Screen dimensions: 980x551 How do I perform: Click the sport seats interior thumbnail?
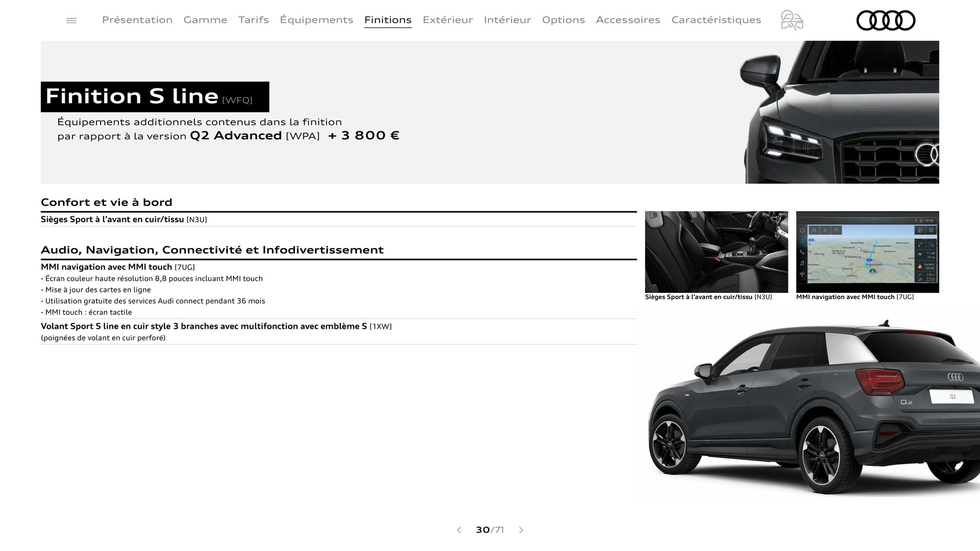[716, 252]
